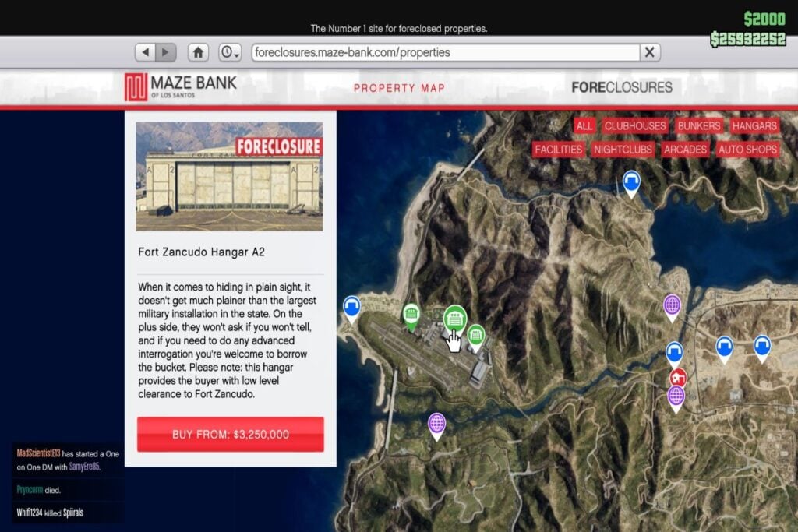Select the purple marker south of airbase

(437, 424)
